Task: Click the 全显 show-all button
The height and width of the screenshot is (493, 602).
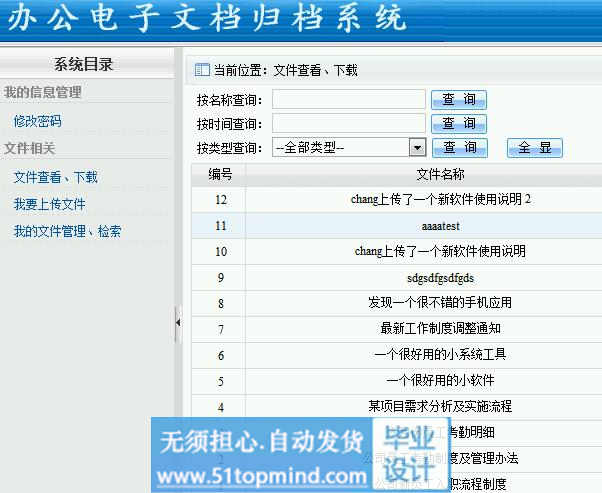Action: pyautogui.click(x=535, y=147)
